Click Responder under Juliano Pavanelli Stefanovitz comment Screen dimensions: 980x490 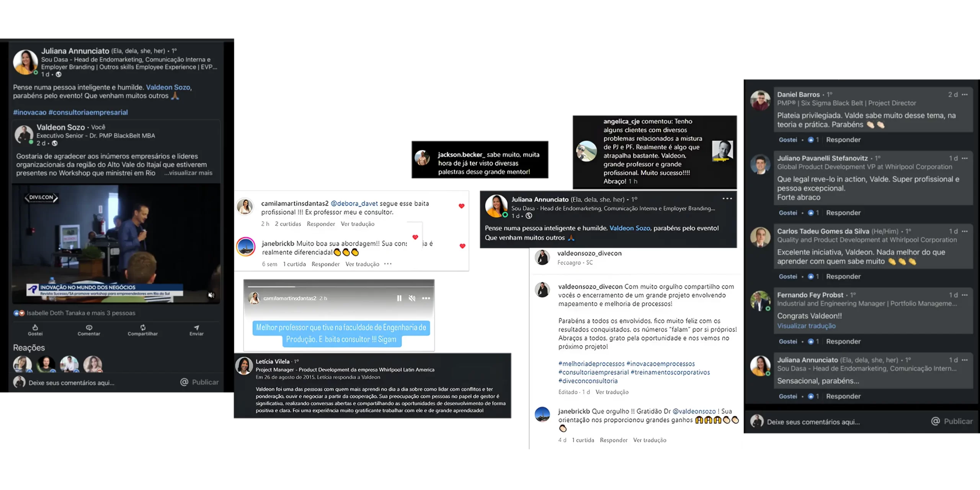pyautogui.click(x=843, y=212)
